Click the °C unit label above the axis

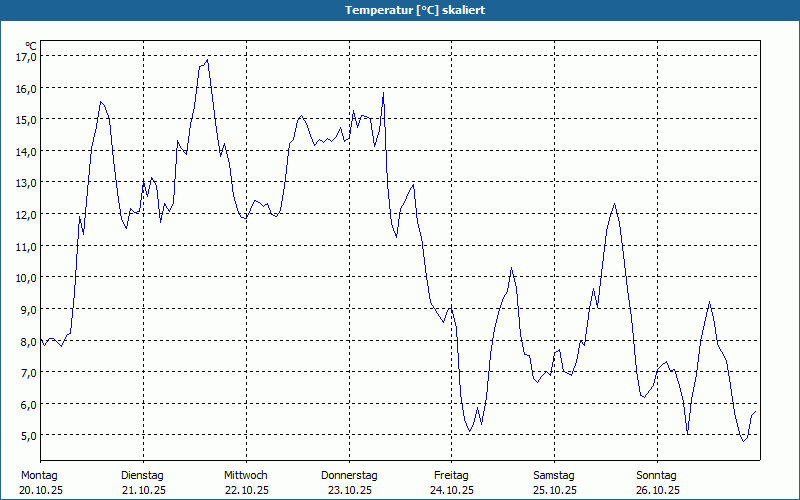[x=31, y=46]
